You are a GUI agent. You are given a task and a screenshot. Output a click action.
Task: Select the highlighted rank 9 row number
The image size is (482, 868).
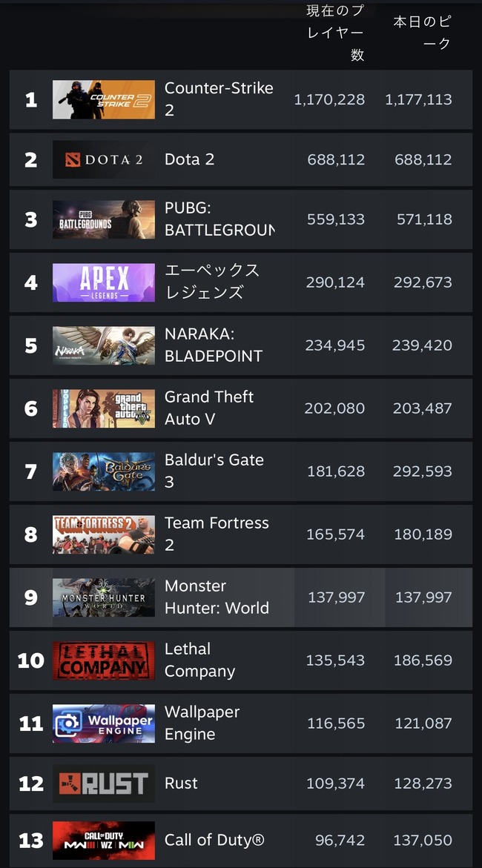tap(31, 597)
